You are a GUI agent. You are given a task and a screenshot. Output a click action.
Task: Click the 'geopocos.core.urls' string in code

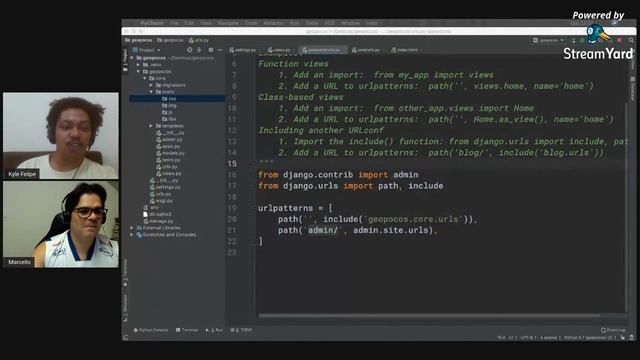(413, 219)
